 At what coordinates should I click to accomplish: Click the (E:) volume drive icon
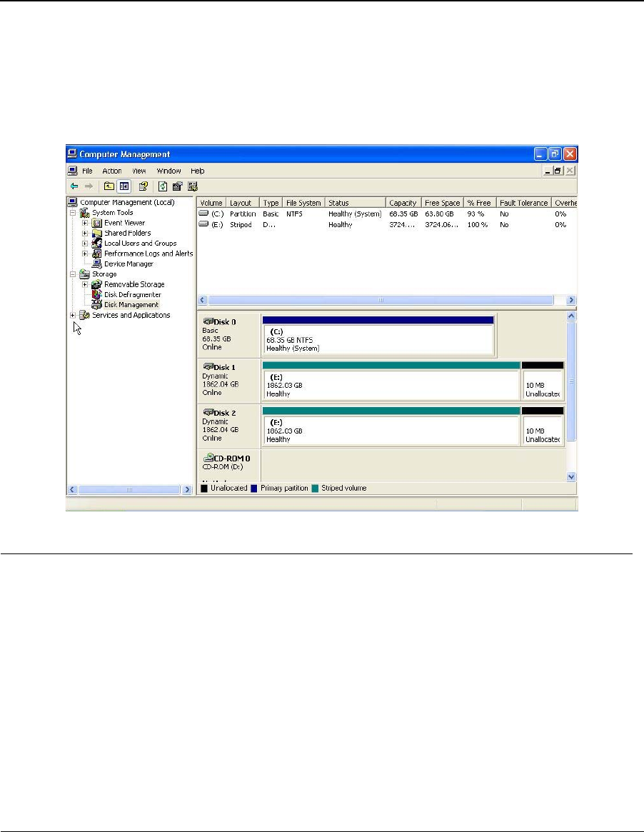point(203,224)
